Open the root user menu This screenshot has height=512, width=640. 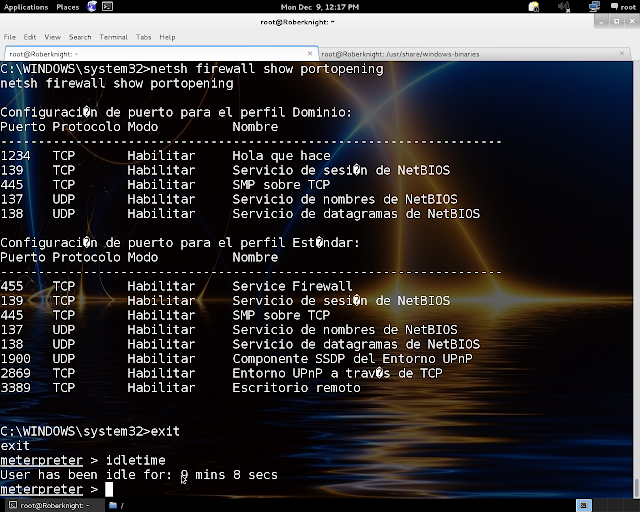623,7
